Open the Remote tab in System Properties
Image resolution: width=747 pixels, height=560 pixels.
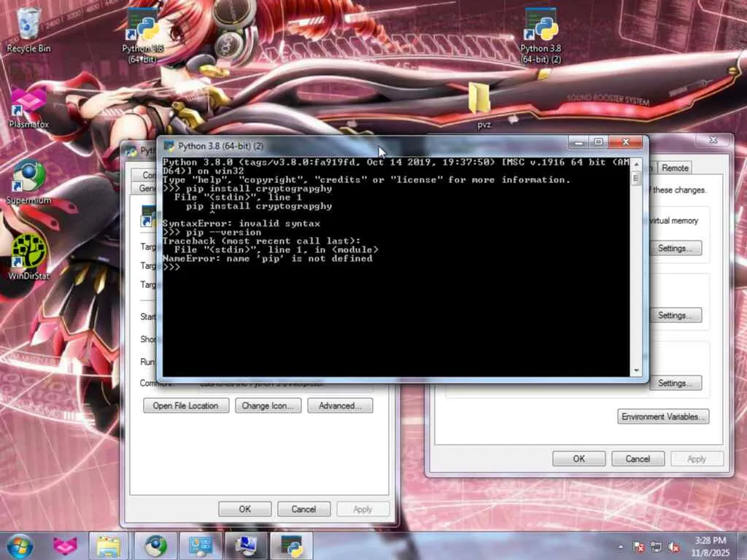click(x=675, y=168)
